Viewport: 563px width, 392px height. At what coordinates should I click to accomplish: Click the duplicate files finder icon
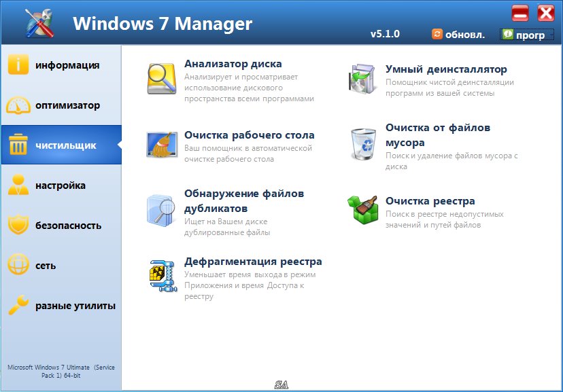160,211
